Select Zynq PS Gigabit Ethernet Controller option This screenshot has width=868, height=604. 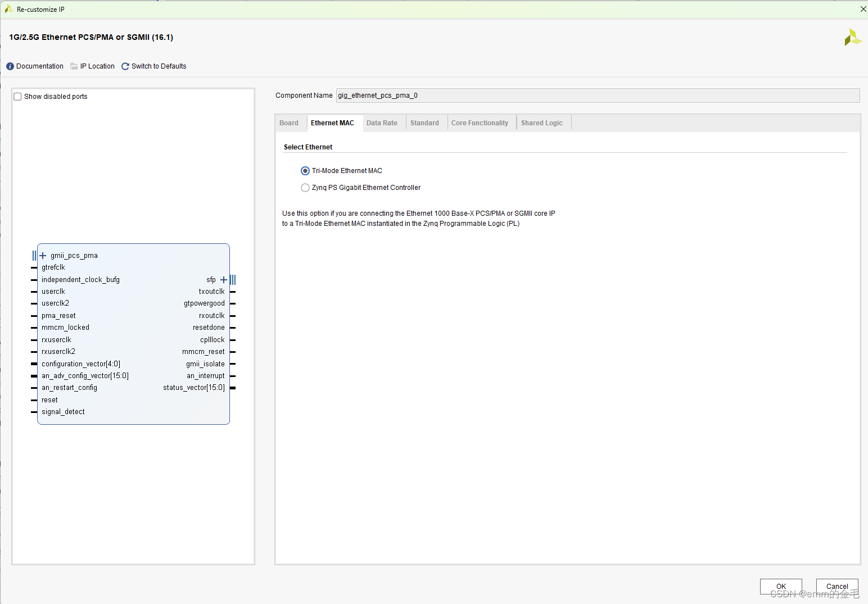305,188
